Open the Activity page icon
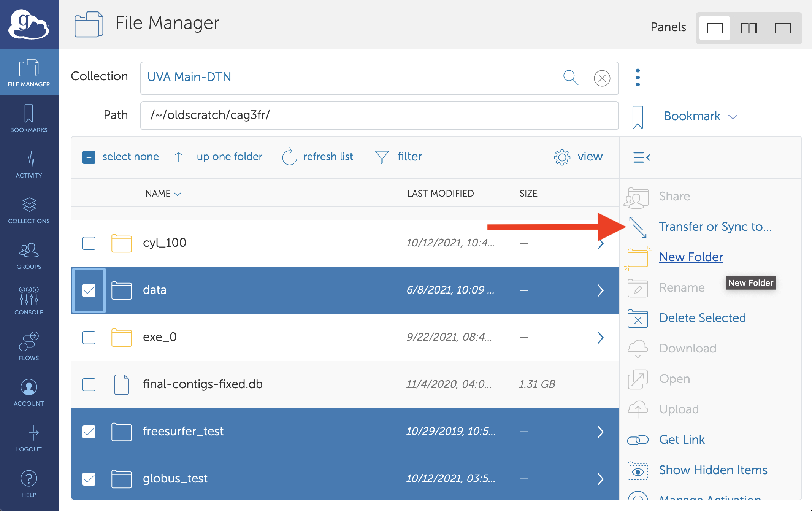812x511 pixels. [x=29, y=164]
